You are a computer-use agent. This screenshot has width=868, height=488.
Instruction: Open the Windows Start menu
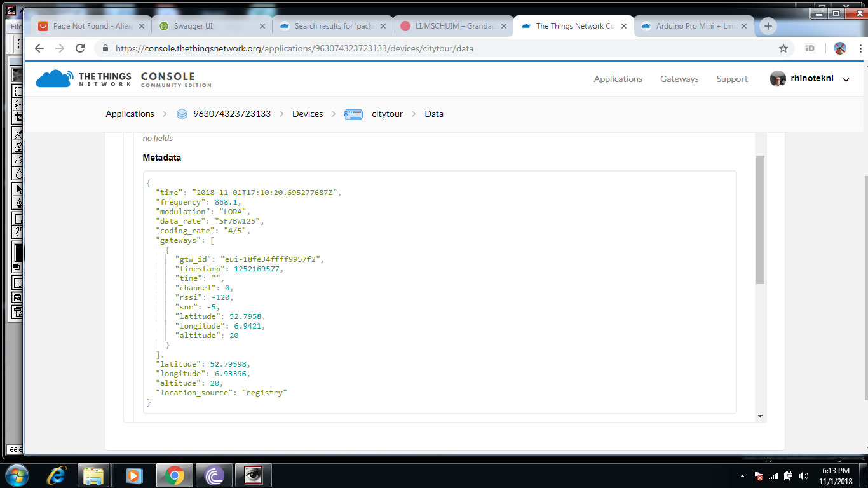(17, 475)
